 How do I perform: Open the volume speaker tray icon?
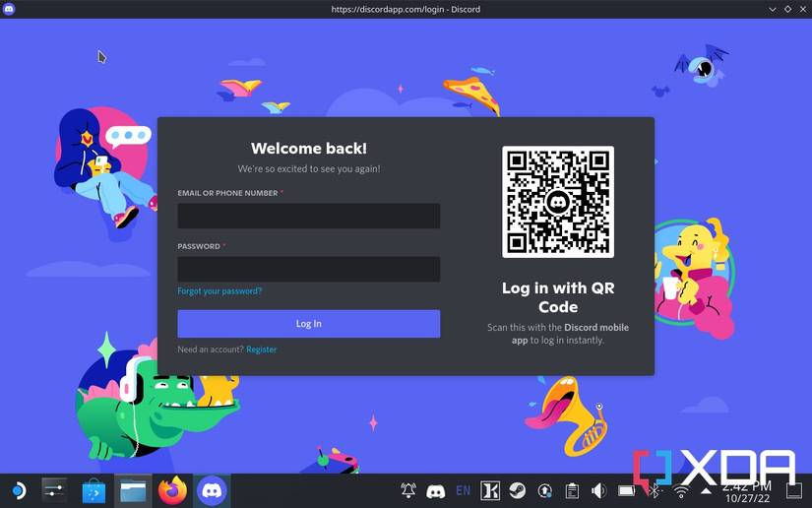598,490
